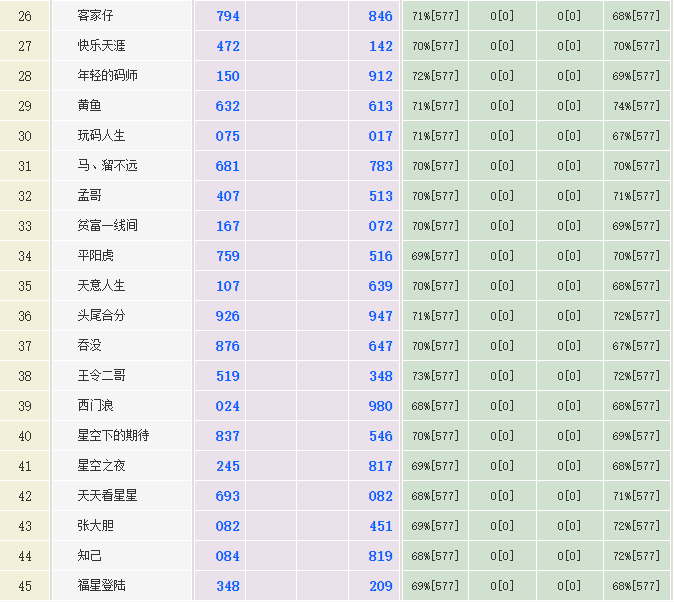
Task: Open the 天意人生 entry
Action: pyautogui.click(x=102, y=286)
